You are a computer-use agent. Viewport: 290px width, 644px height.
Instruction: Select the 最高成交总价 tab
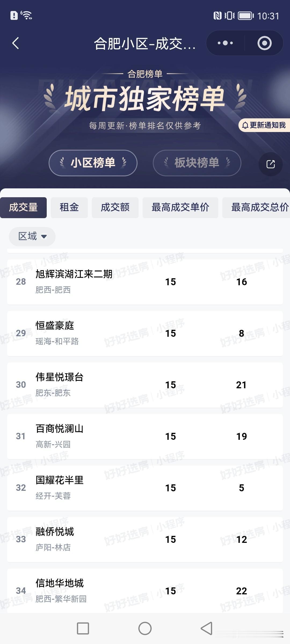point(256,207)
